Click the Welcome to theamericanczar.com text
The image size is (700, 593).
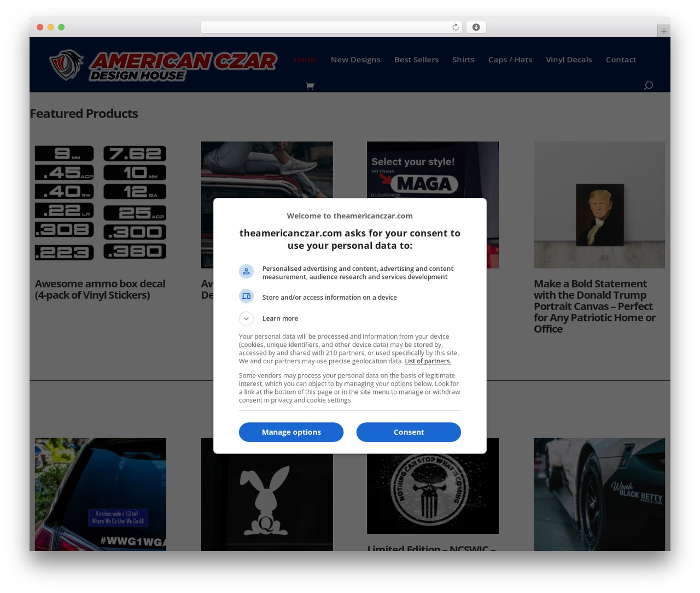(x=350, y=216)
